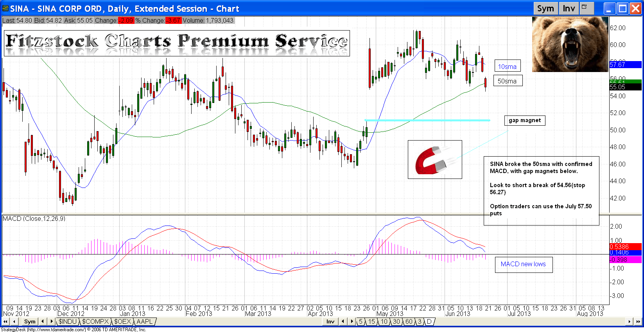Screen dimensions: 644x332
Task: Click the red horseshoe magnet image
Action: 434,160
